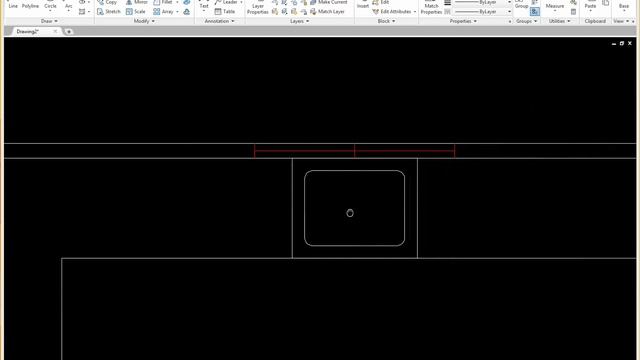Restore down the drawing viewport window
The height and width of the screenshot is (360, 640).
622,43
